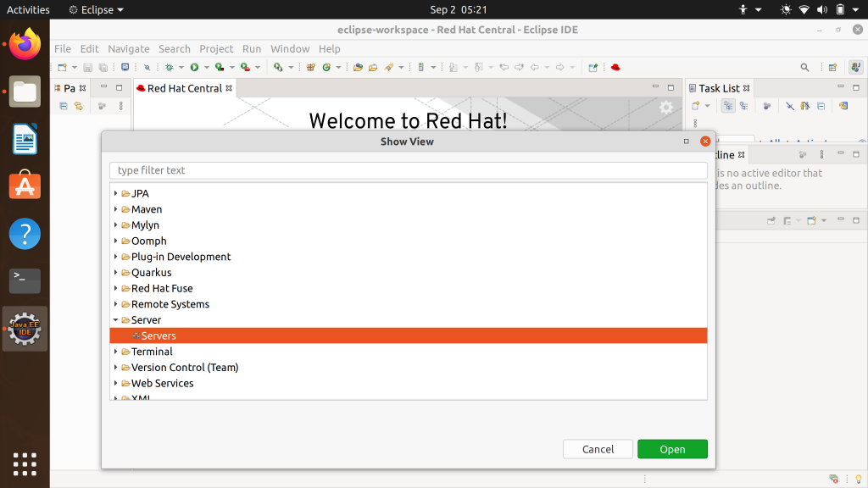
Task: Expand the Web Services folder
Action: click(x=116, y=384)
